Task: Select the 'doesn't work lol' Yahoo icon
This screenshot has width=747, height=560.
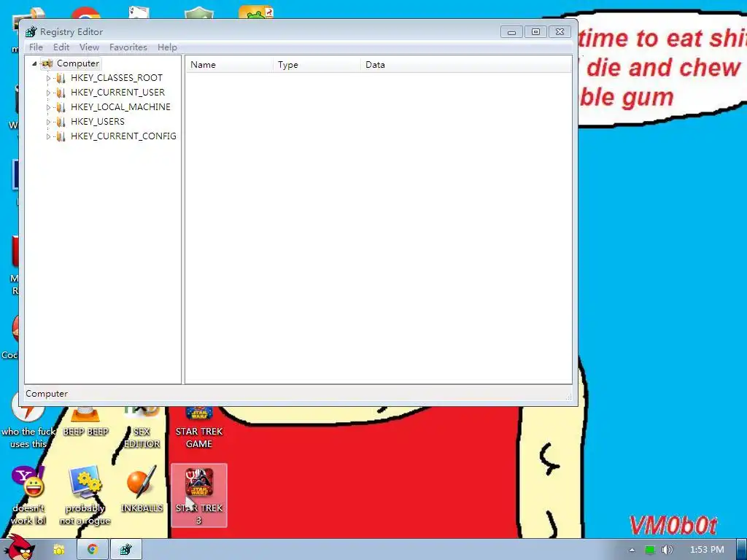Action: (28, 495)
